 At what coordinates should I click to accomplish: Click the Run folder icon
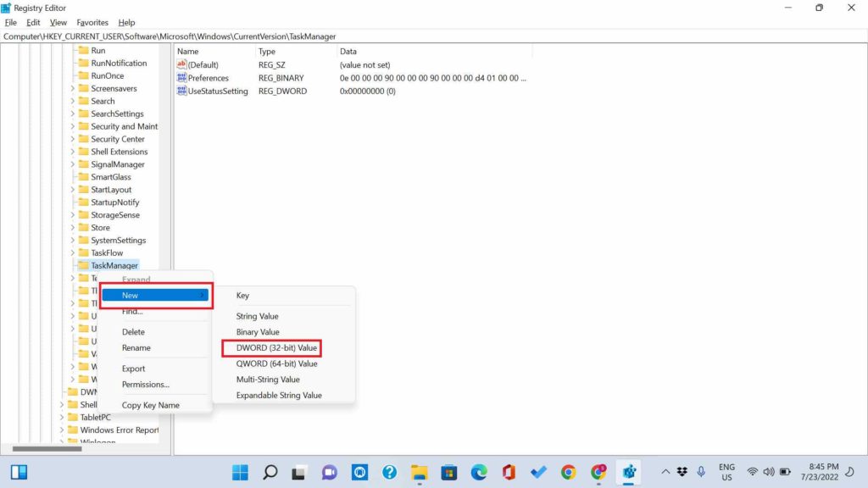(84, 50)
